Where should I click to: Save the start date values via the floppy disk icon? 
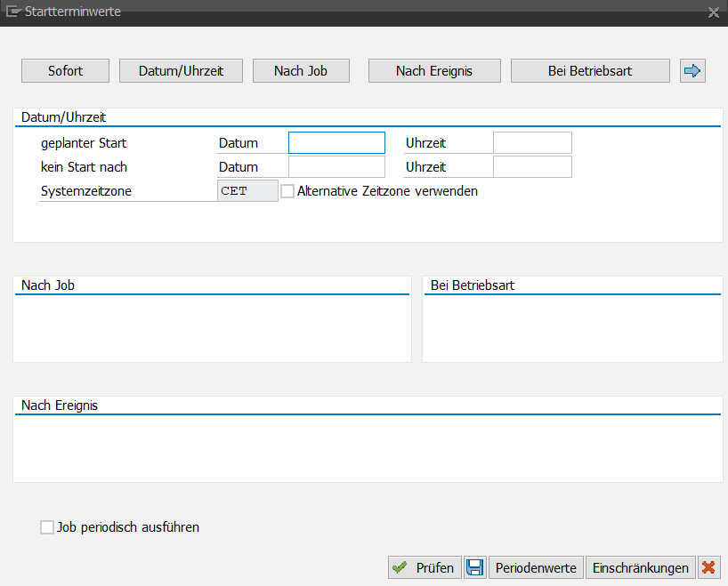[x=475, y=567]
